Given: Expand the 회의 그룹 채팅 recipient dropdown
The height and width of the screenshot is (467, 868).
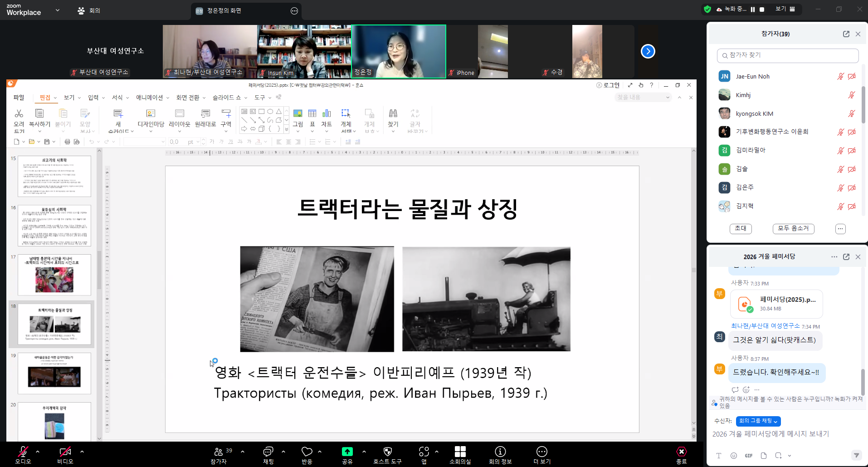Looking at the screenshot, I should [x=758, y=421].
